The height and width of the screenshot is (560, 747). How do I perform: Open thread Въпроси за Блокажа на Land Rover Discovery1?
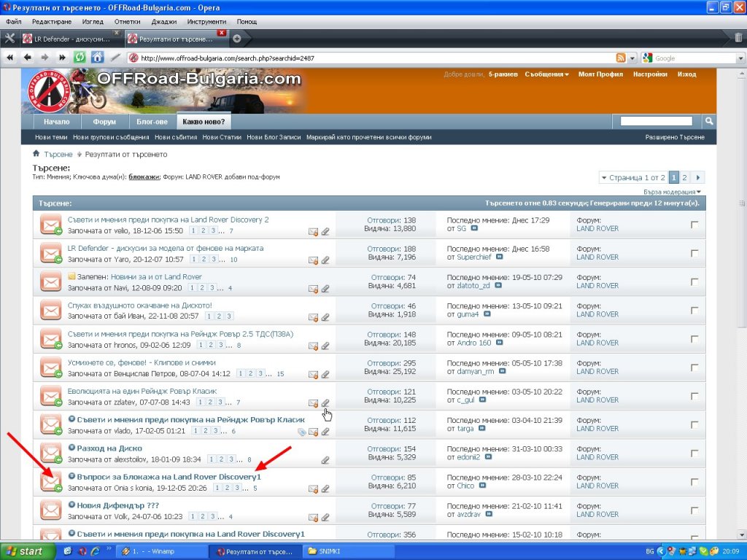(x=169, y=477)
